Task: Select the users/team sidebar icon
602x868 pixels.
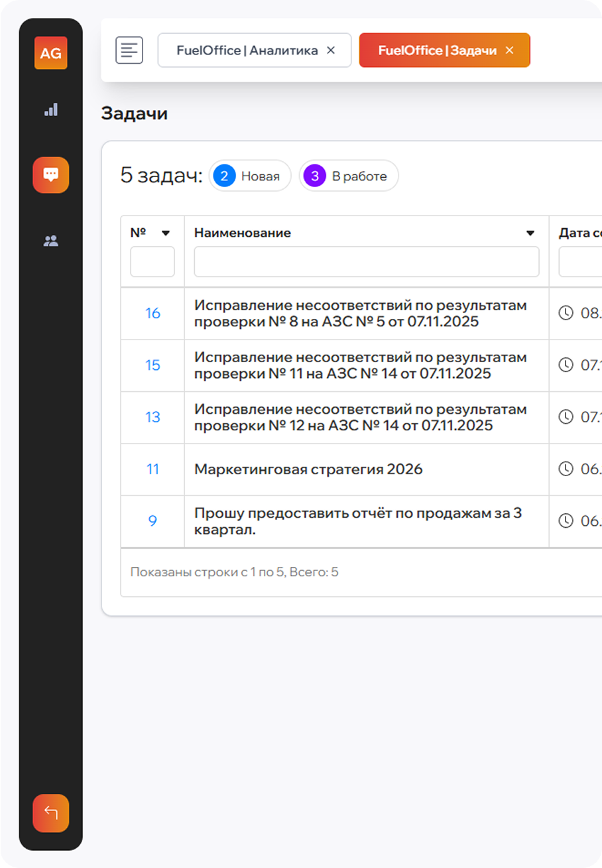Action: [x=50, y=241]
